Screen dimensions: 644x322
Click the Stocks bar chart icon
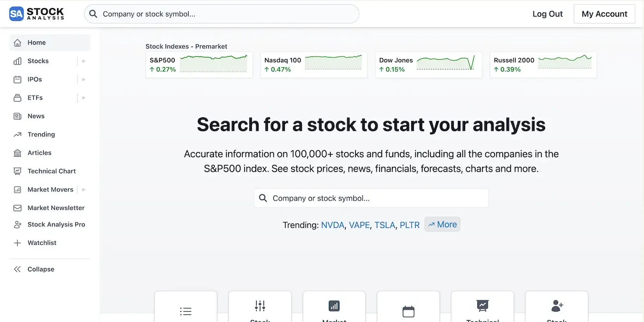tap(17, 61)
